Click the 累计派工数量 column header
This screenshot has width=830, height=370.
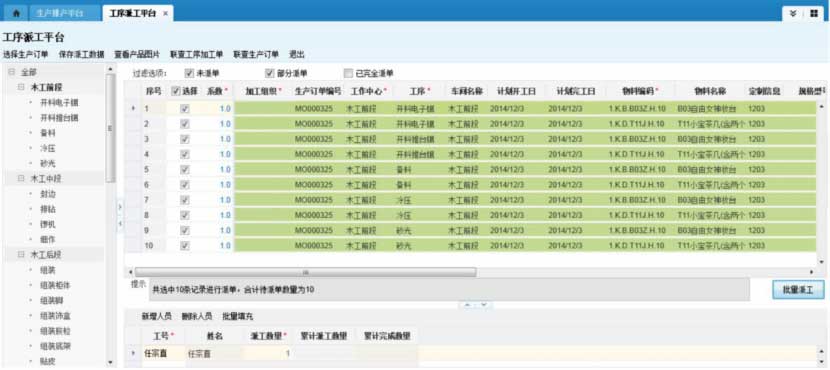click(324, 336)
